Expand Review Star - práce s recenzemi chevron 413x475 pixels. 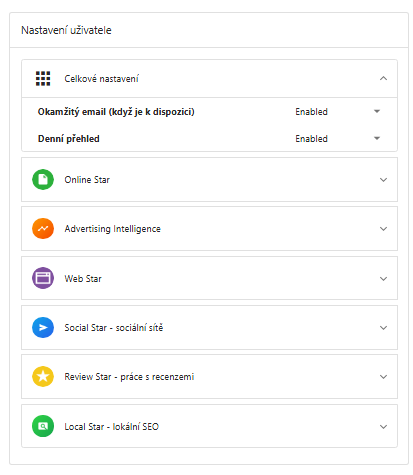383,377
